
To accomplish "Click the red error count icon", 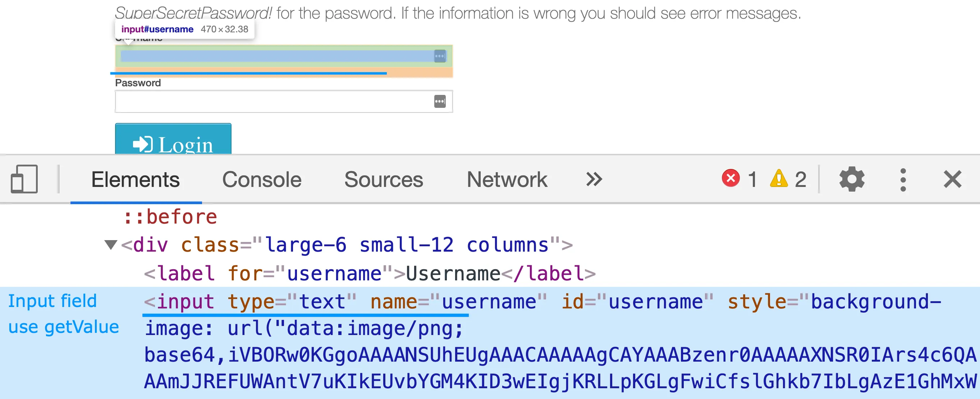I will click(731, 178).
